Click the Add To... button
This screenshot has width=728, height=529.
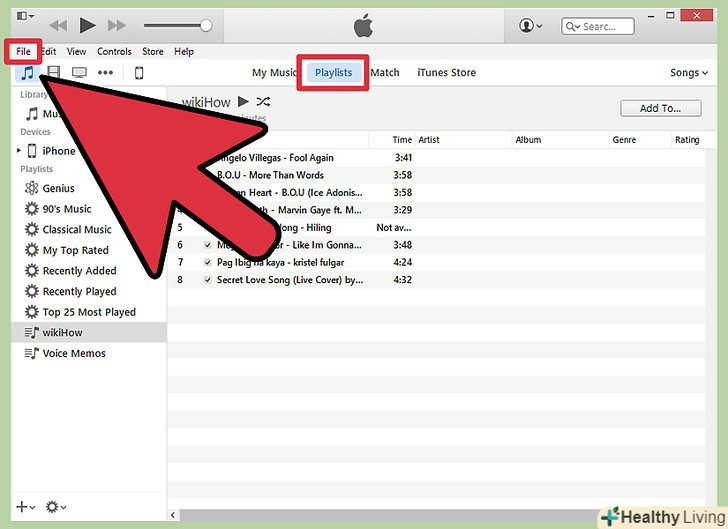tap(661, 108)
